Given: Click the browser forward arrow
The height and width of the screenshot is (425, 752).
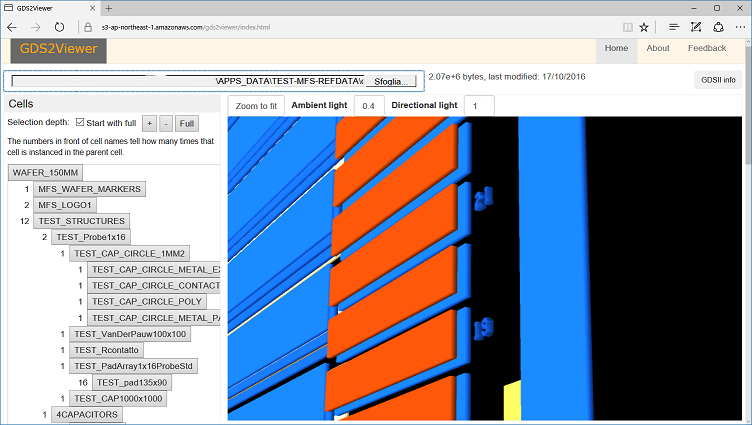Looking at the screenshot, I should [36, 27].
